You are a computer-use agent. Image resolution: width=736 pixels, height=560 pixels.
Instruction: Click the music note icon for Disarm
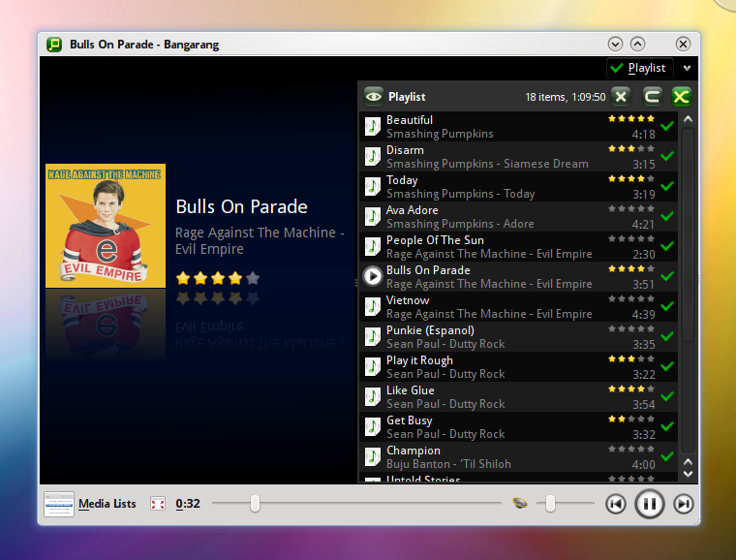coord(373,156)
